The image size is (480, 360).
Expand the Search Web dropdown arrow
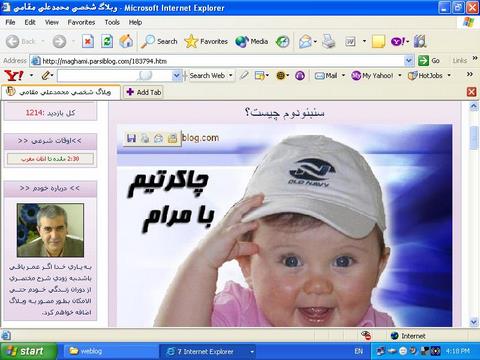click(230, 76)
